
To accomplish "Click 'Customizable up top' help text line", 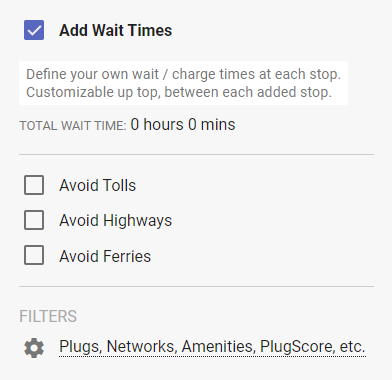I will tap(179, 92).
